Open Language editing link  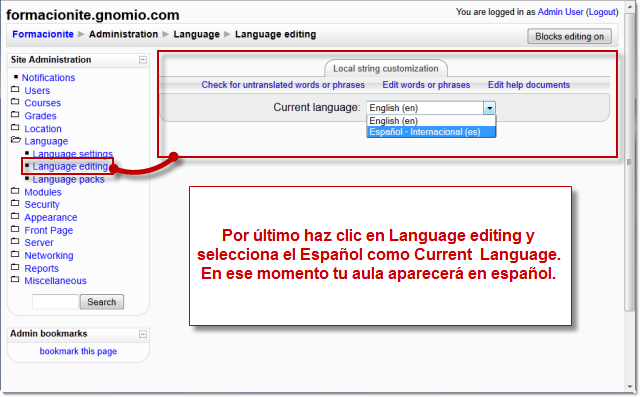[x=70, y=166]
